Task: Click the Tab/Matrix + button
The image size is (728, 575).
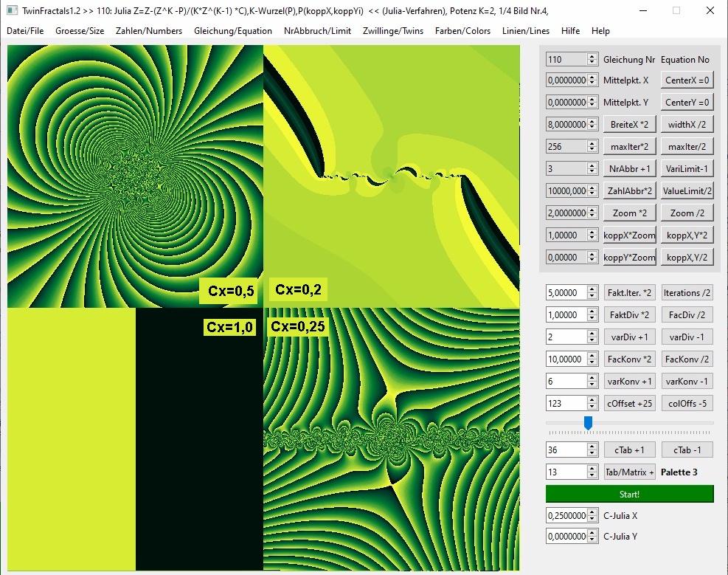Action: [x=630, y=472]
